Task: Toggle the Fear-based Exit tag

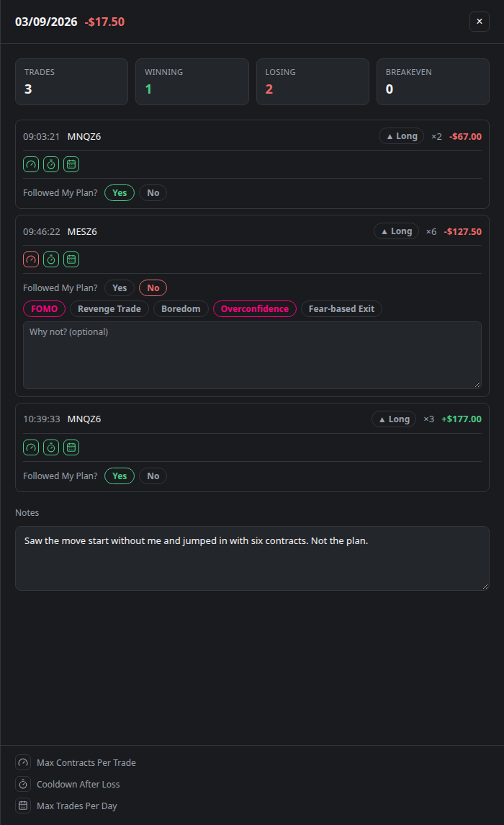Action: [x=341, y=309]
